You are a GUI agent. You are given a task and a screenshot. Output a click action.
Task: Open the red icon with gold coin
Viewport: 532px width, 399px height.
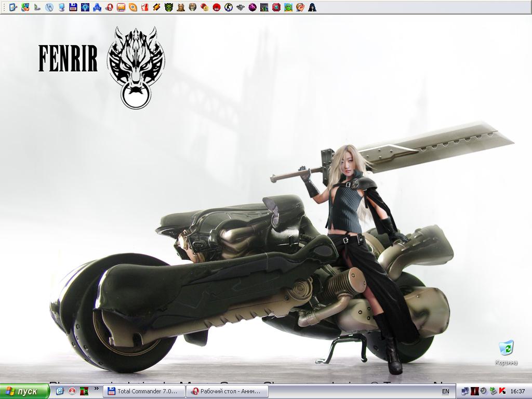click(205, 7)
